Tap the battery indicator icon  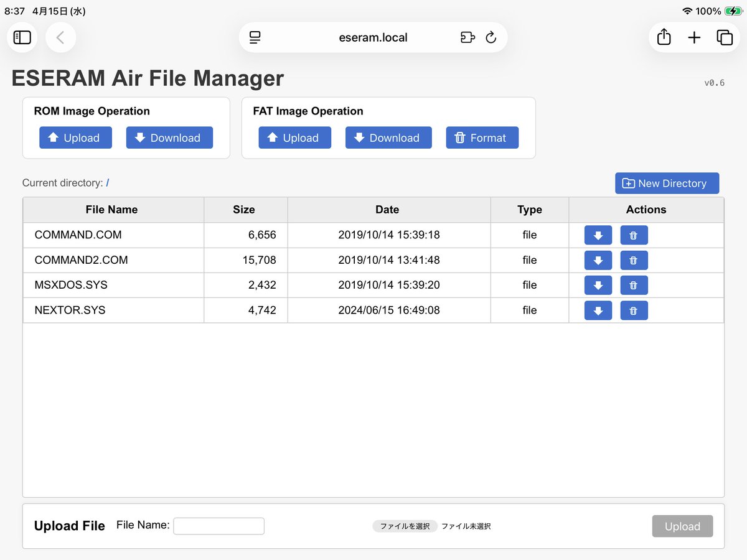(x=733, y=11)
